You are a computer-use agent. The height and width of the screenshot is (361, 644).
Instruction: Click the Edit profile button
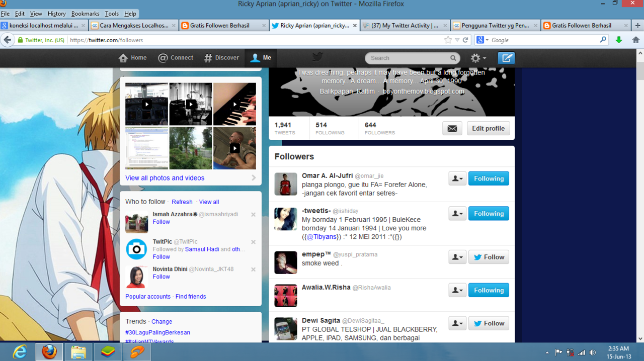(x=488, y=129)
